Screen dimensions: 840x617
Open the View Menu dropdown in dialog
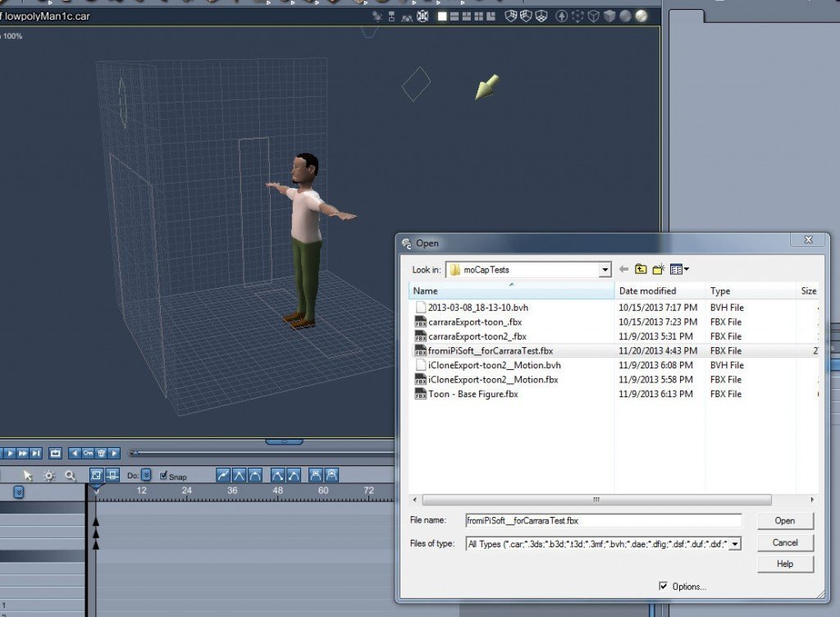click(679, 269)
